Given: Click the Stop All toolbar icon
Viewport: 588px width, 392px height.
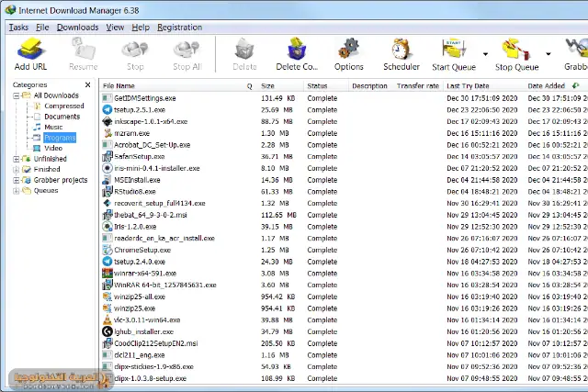Looking at the screenshot, I should [187, 50].
